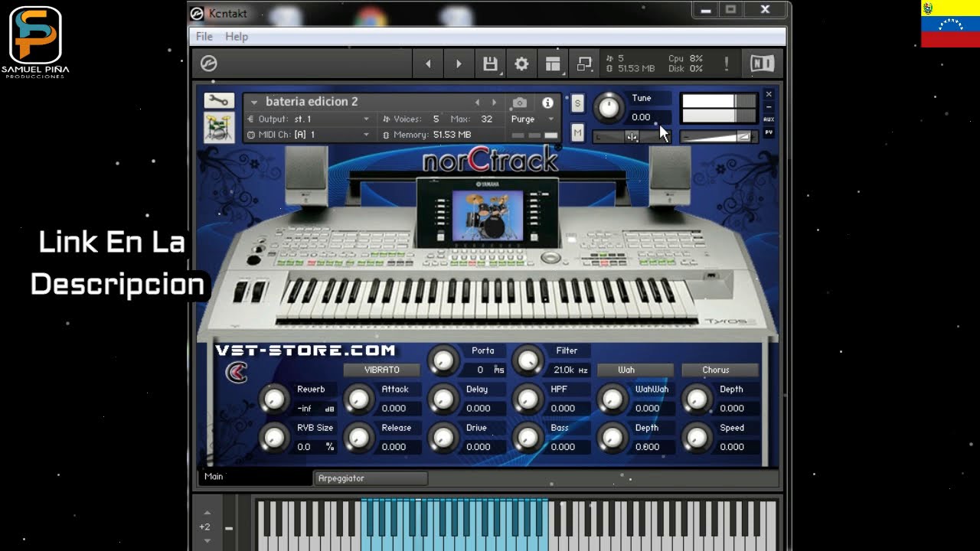
Task: Click the drum kit picture on the Tyros screen
Action: tap(487, 215)
